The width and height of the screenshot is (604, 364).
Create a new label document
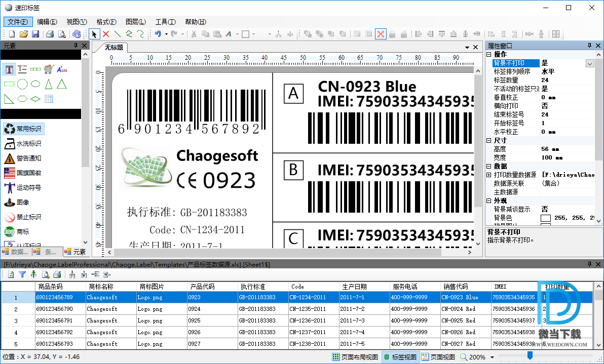pyautogui.click(x=12, y=34)
